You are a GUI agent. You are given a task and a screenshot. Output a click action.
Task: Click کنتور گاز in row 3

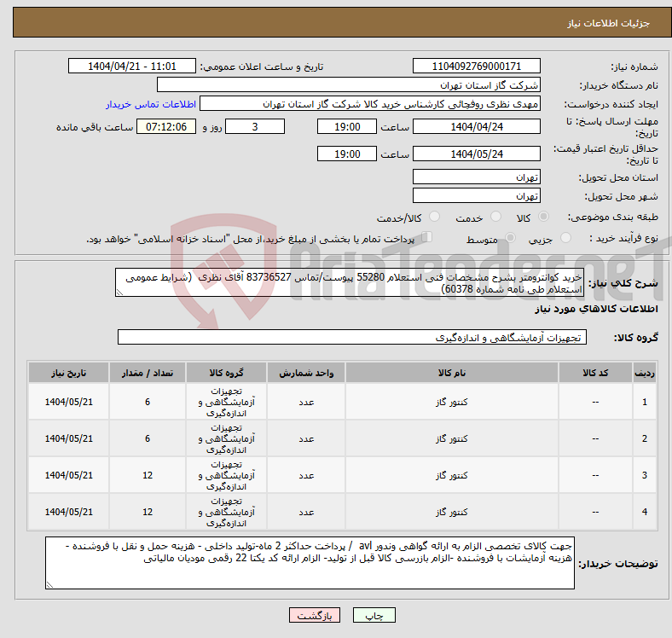(x=452, y=475)
